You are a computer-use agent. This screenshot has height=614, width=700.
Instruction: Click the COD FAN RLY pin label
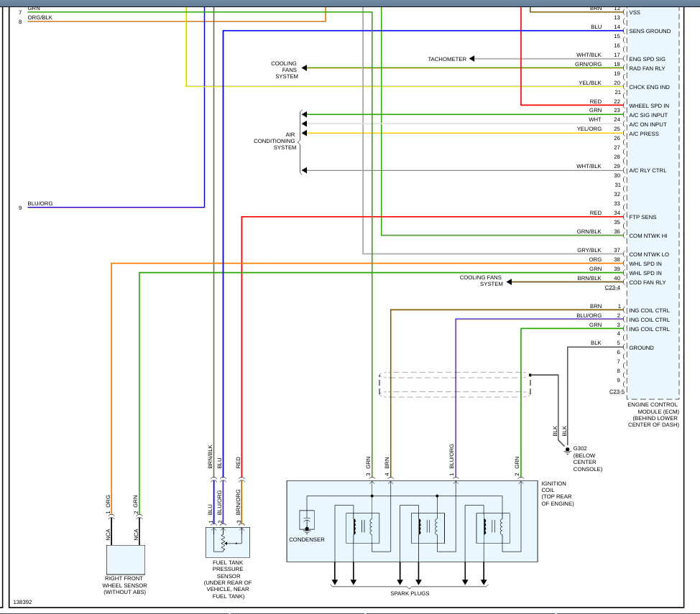(x=648, y=282)
